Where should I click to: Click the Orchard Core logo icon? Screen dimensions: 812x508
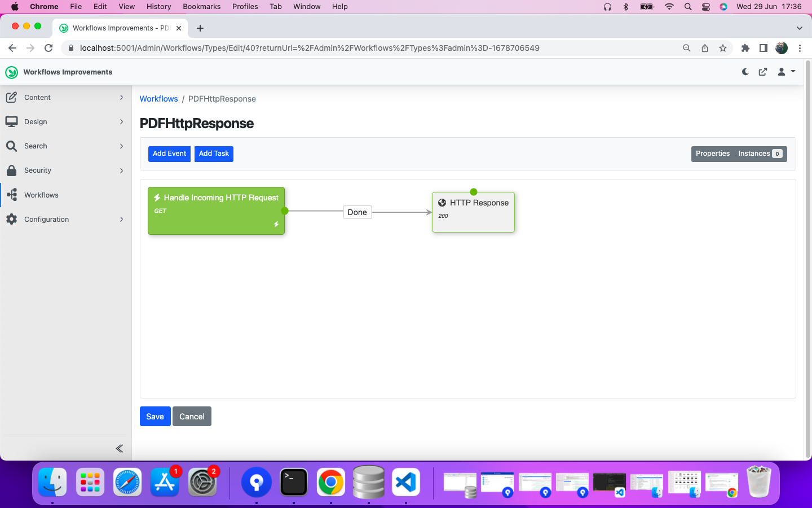[x=11, y=72]
